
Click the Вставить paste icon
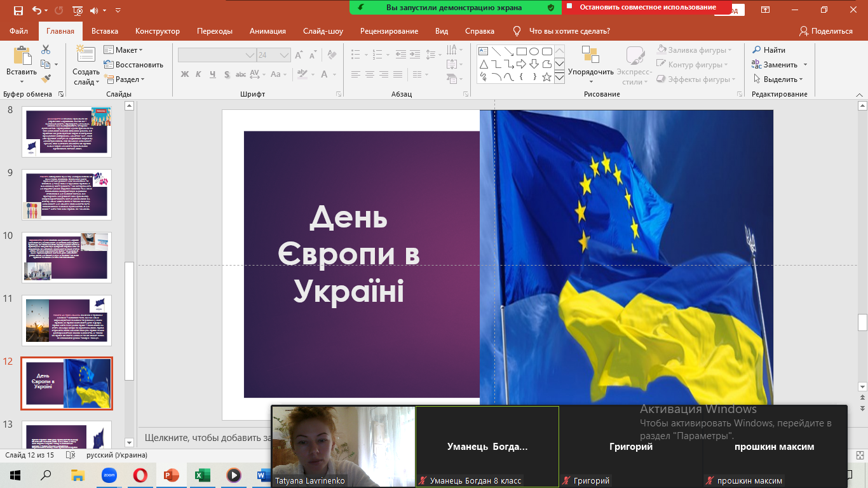coord(22,56)
